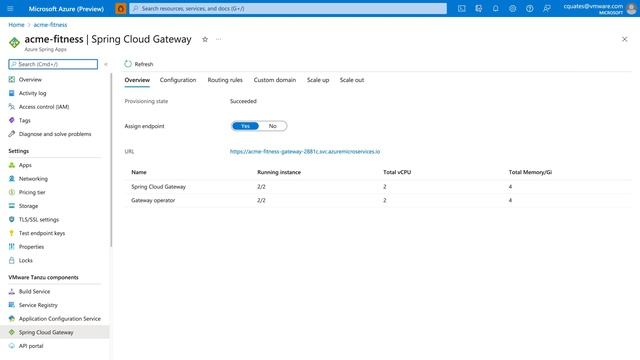The width and height of the screenshot is (640, 360).
Task: Close the Spring Cloud Gateway blade
Action: (624, 39)
